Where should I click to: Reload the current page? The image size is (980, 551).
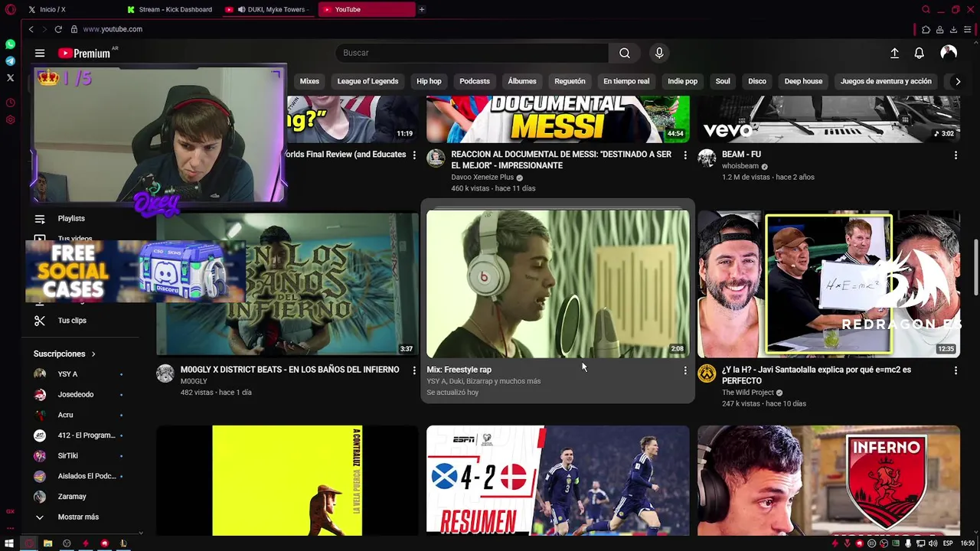[58, 29]
